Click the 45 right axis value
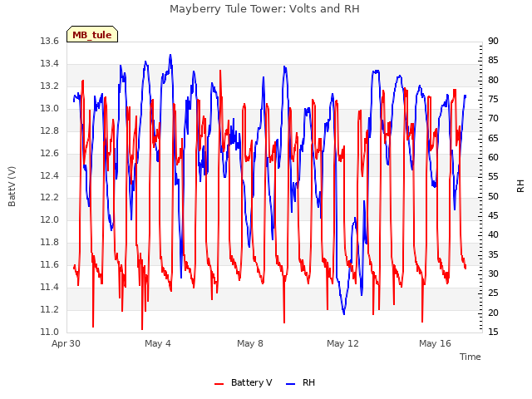 coord(493,216)
